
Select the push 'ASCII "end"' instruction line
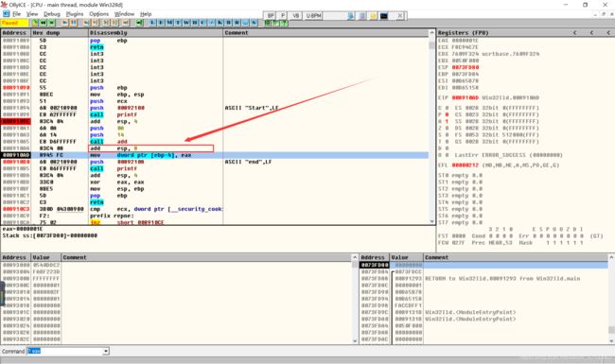coord(215,162)
